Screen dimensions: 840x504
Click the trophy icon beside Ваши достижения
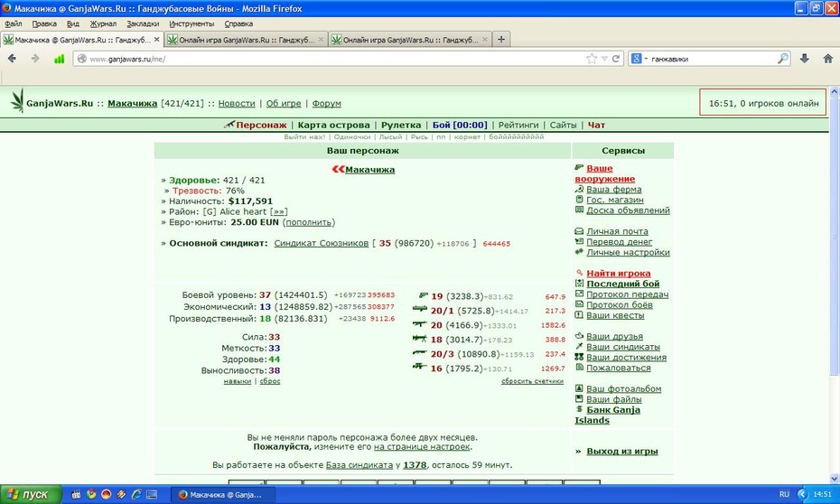click(x=579, y=357)
